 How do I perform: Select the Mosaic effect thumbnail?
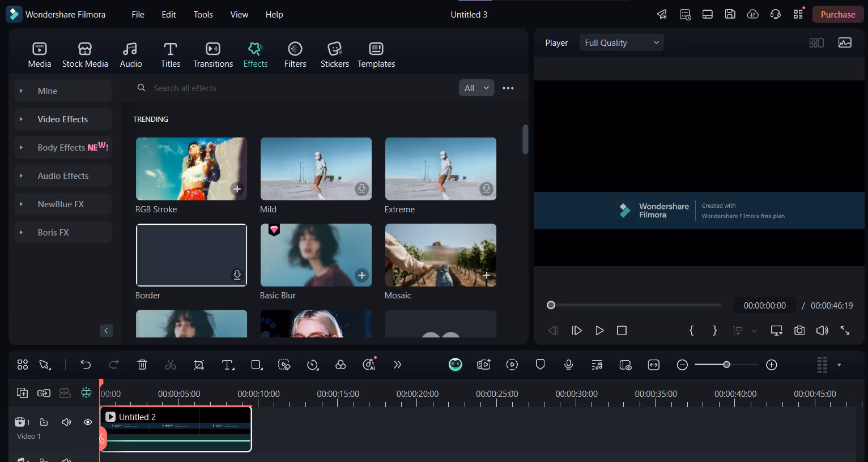pos(440,255)
